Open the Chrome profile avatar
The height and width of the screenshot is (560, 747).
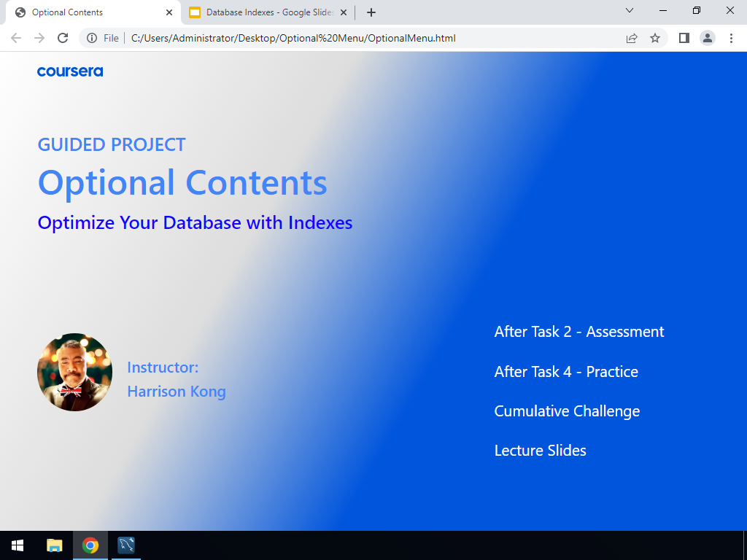click(x=708, y=38)
